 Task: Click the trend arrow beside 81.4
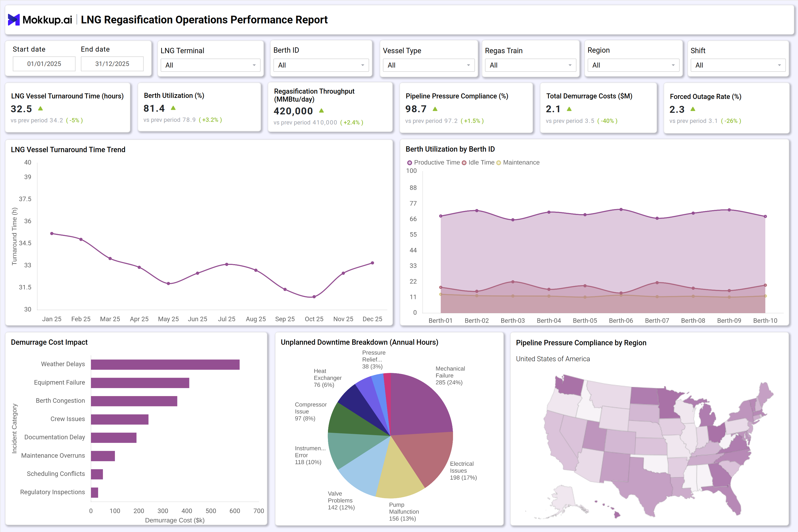coord(173,108)
